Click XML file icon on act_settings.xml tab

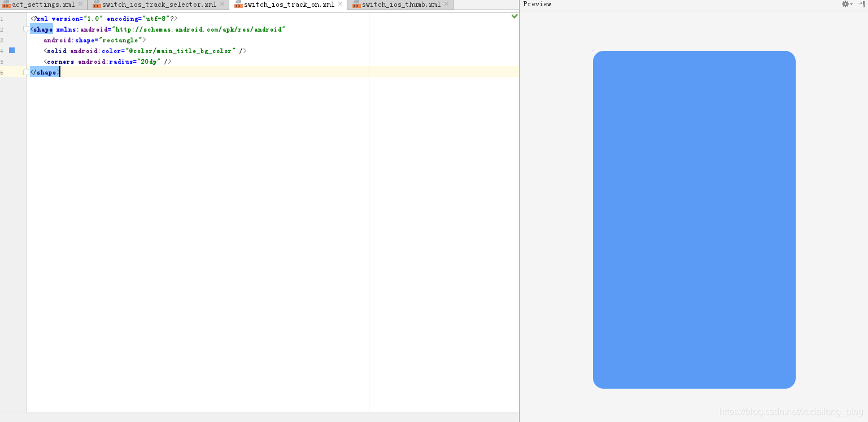(6, 5)
